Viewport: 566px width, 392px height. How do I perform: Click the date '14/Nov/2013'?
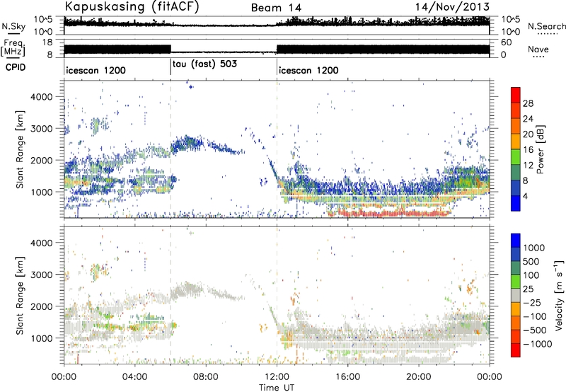coord(452,7)
